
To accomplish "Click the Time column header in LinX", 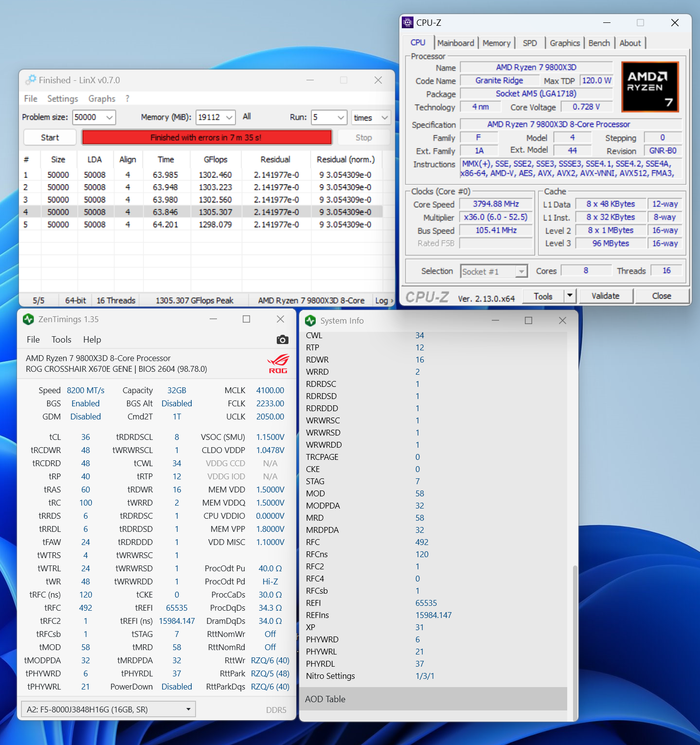I will tap(166, 160).
